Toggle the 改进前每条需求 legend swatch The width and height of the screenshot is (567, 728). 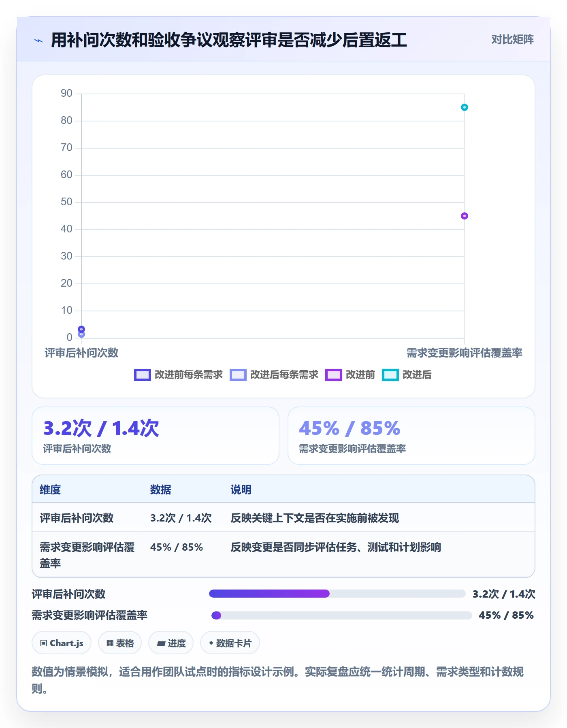coord(143,375)
